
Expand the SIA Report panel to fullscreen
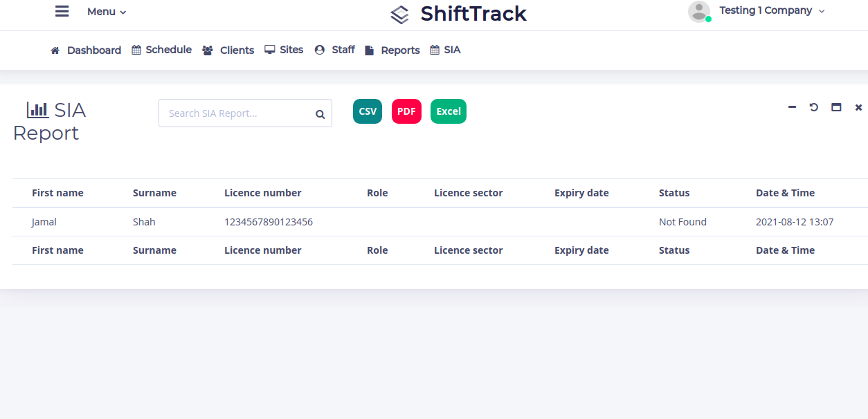(836, 107)
